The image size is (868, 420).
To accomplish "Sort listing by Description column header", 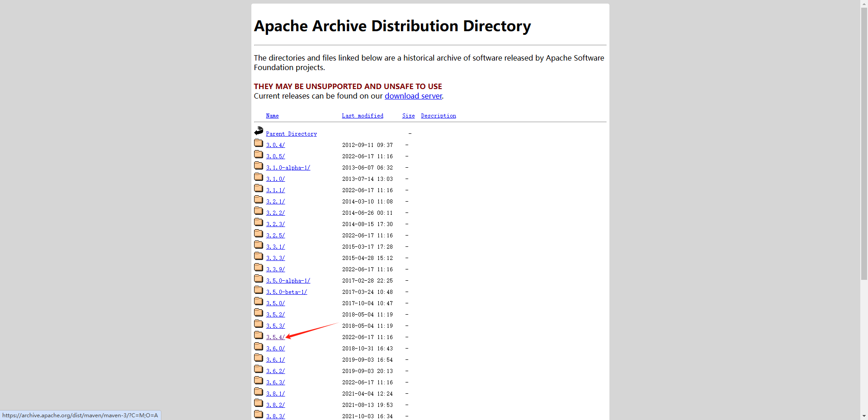I will [439, 116].
